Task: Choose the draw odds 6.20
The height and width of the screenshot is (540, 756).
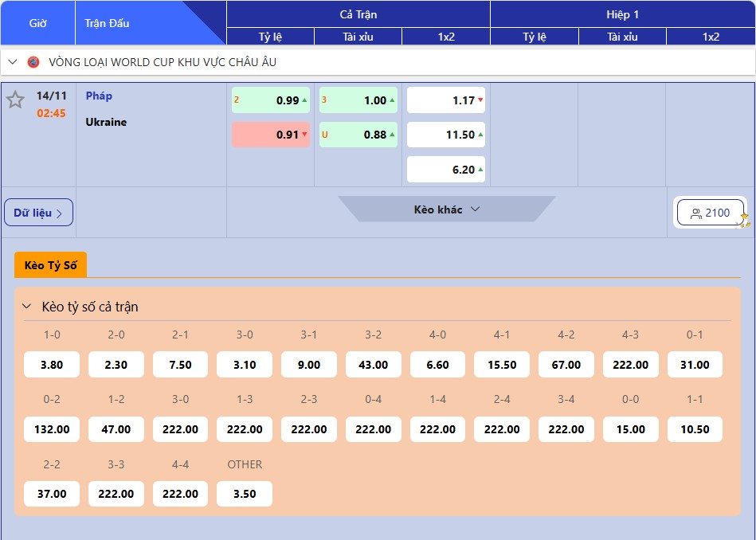Action: coord(446,170)
